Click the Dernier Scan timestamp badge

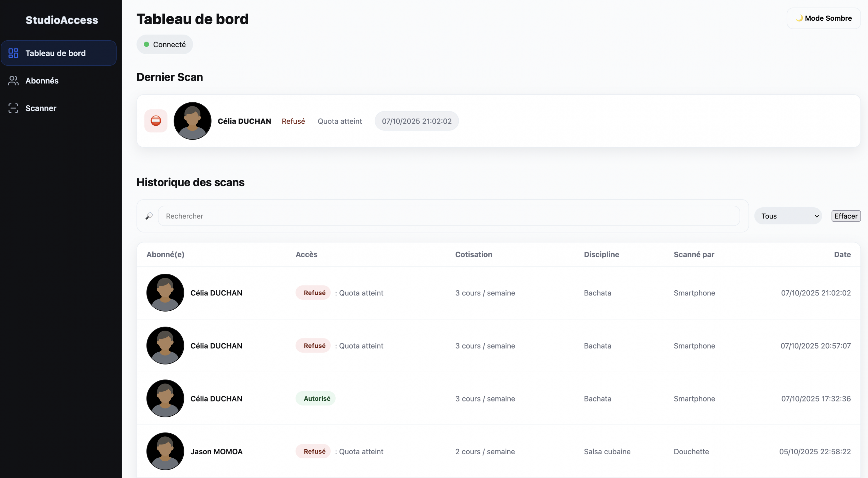(417, 121)
